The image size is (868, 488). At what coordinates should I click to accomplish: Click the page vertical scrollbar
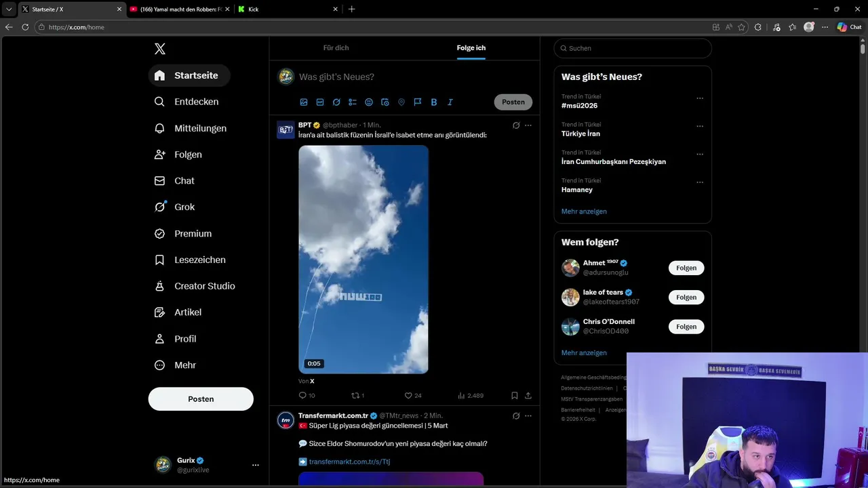863,49
